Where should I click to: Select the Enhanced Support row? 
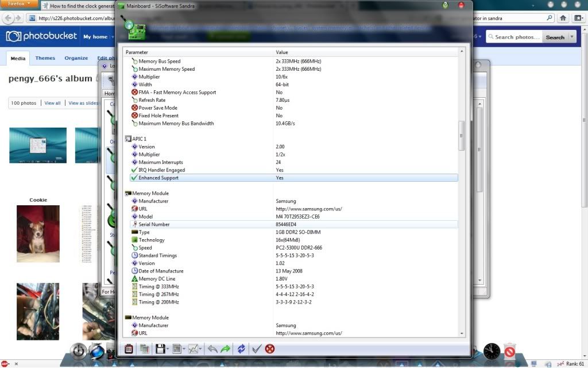tap(293, 178)
